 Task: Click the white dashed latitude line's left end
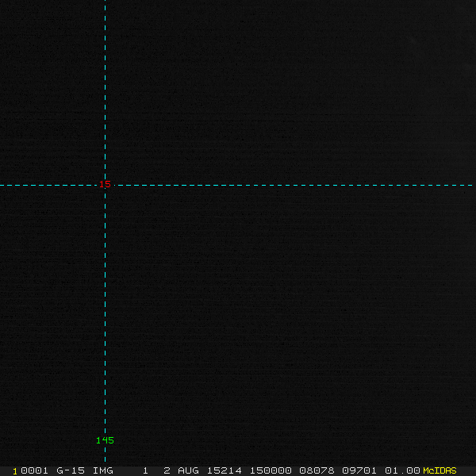(x=2, y=185)
